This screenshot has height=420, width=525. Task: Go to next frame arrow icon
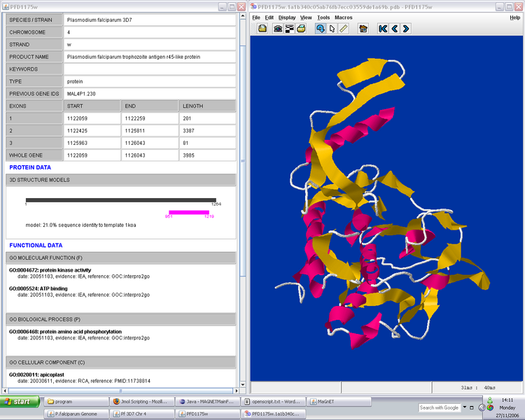point(406,29)
